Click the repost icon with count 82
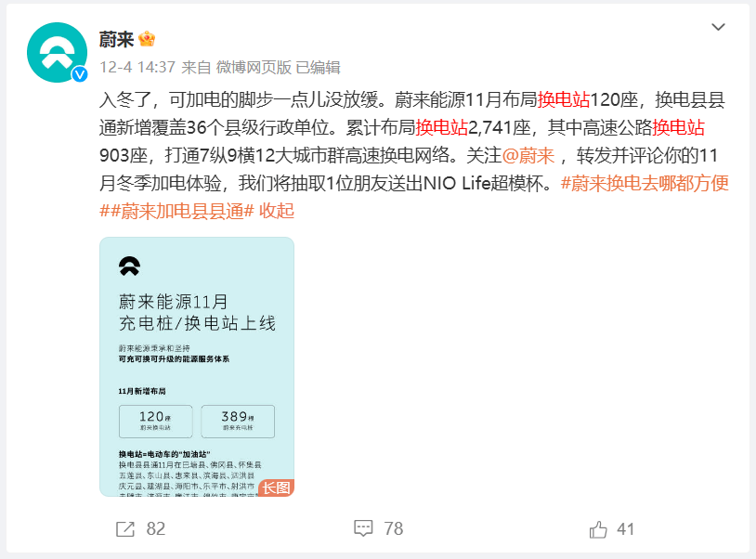 tap(125, 529)
